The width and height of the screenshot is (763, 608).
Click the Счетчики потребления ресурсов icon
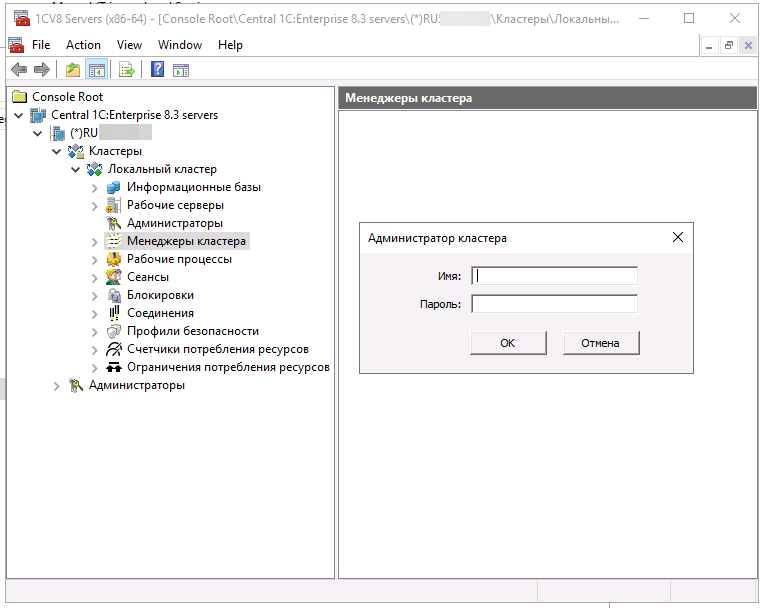[114, 349]
